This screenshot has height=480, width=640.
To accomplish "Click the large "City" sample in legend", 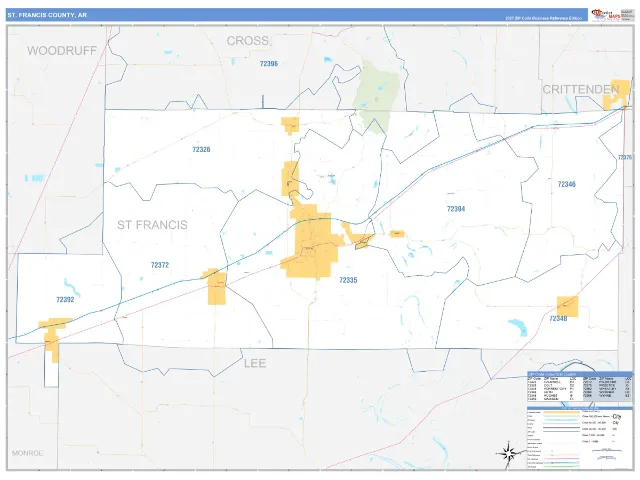I will coord(616,417).
